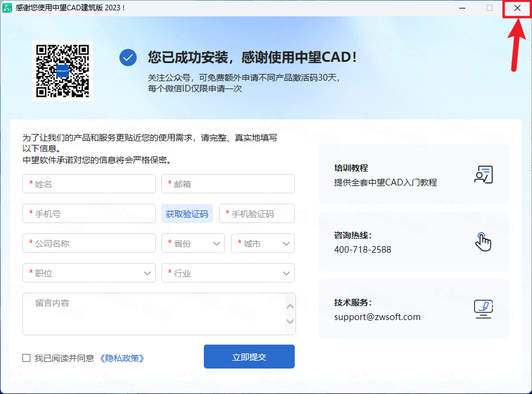Click into the 邮箱 email field
Viewport: 532px width, 394px height.
coord(228,184)
